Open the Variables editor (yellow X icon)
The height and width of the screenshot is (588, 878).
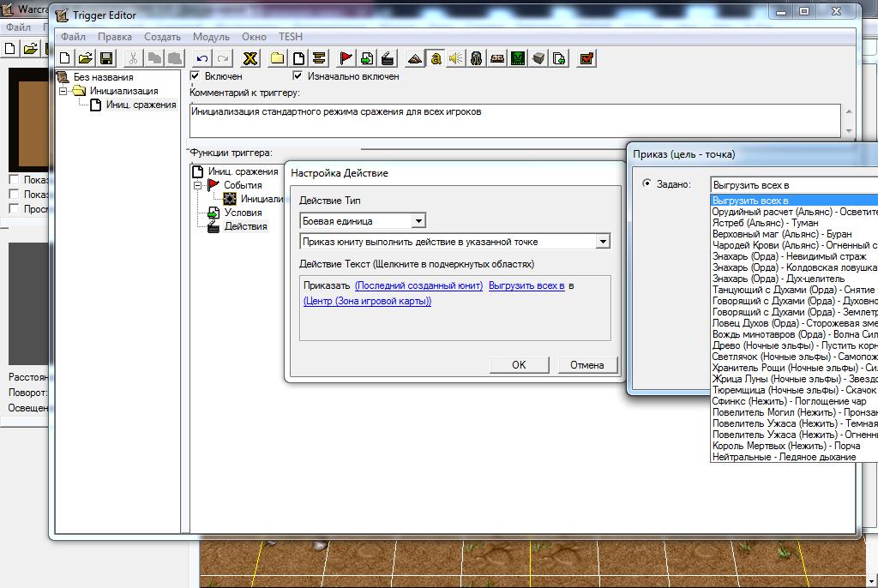250,58
